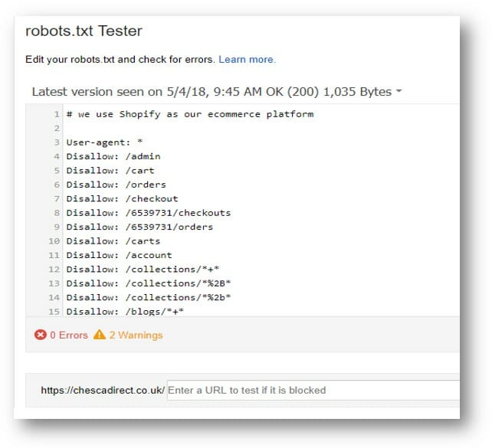Viewport: 492px width, 448px height.
Task: Click the robots.txt Tester heading
Action: (x=84, y=31)
